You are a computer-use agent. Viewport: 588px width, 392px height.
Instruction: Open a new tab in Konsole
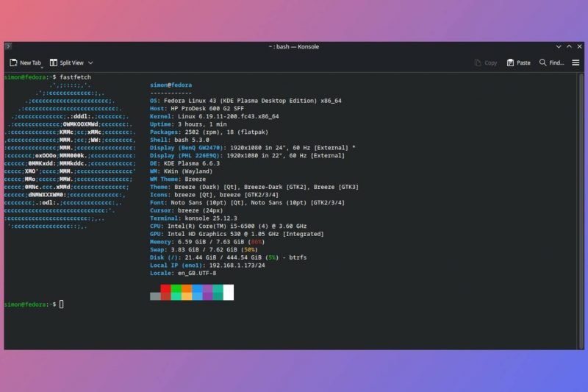[x=25, y=63]
